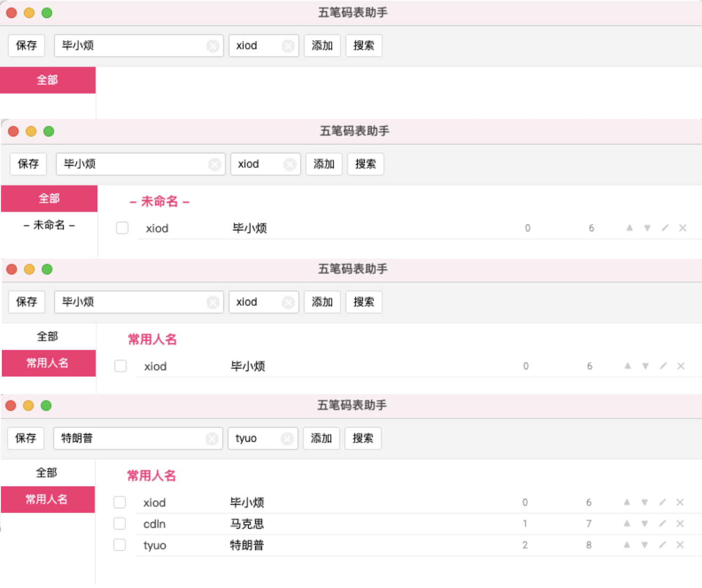Click 保存 in the bottom window

tap(25, 438)
